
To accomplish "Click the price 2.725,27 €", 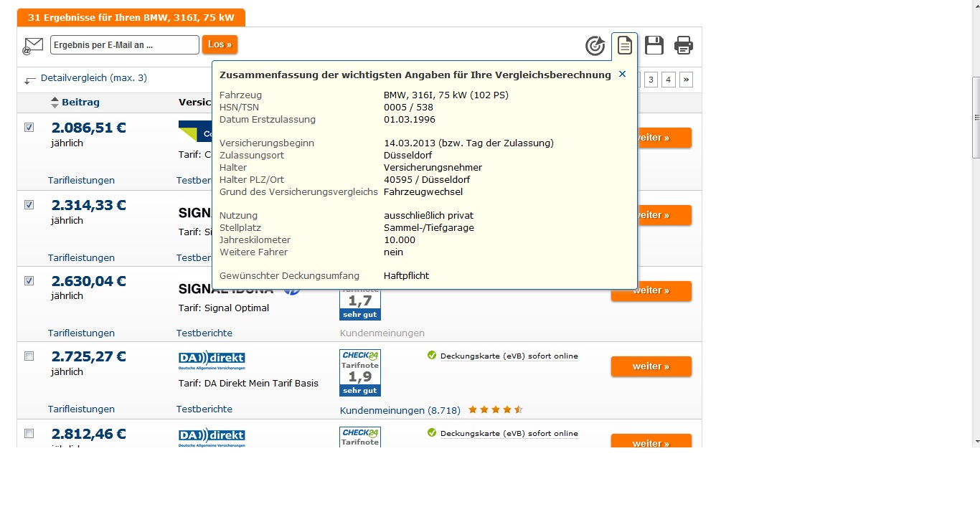I will (89, 357).
